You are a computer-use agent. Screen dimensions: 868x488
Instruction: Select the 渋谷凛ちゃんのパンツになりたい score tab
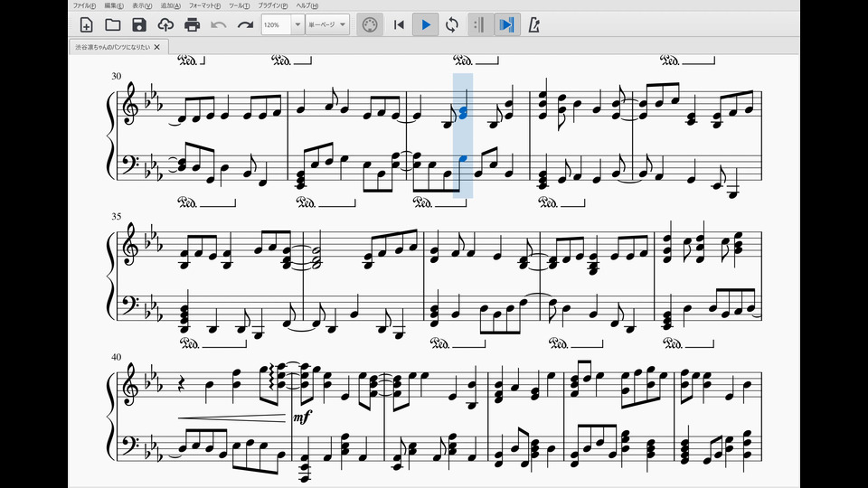tap(113, 47)
